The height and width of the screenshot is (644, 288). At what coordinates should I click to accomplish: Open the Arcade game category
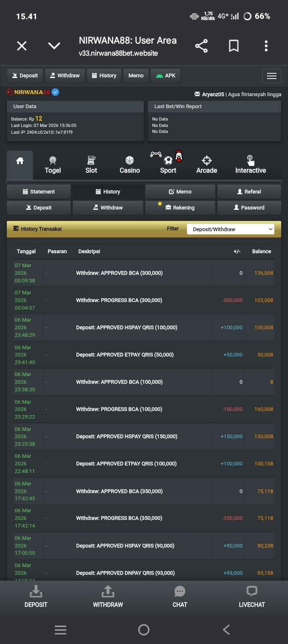(207, 165)
